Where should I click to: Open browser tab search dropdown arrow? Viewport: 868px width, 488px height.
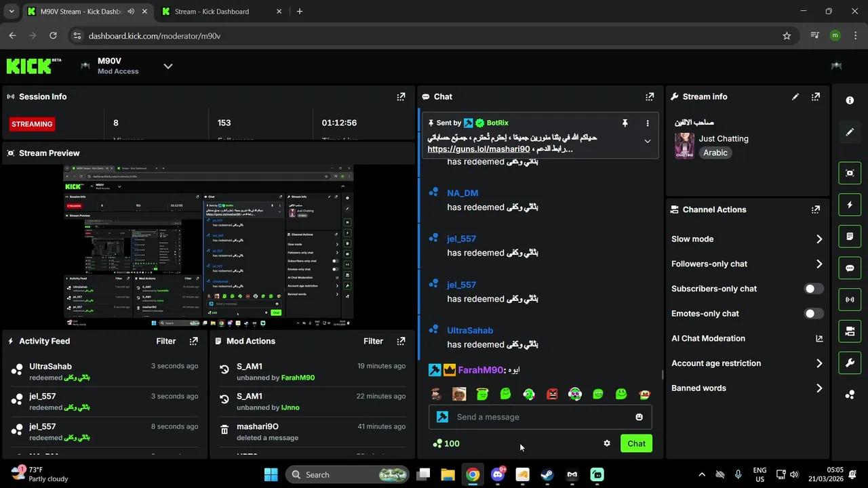(11, 12)
